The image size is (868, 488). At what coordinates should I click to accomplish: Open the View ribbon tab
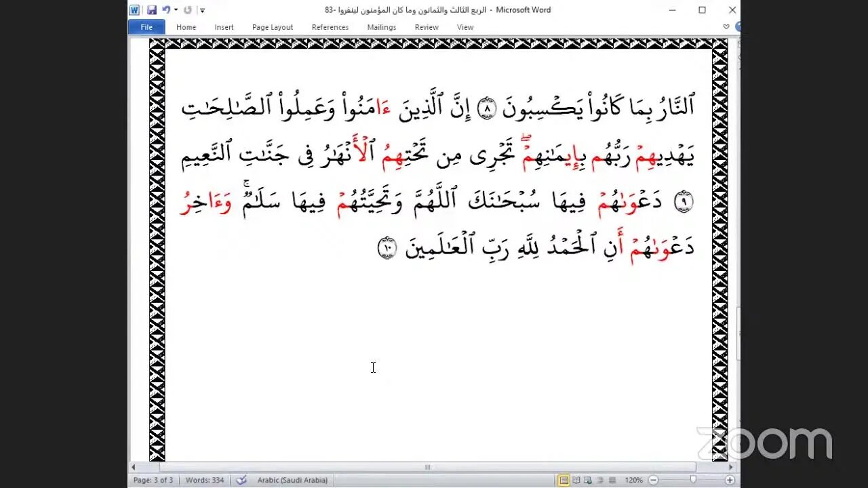(x=465, y=27)
